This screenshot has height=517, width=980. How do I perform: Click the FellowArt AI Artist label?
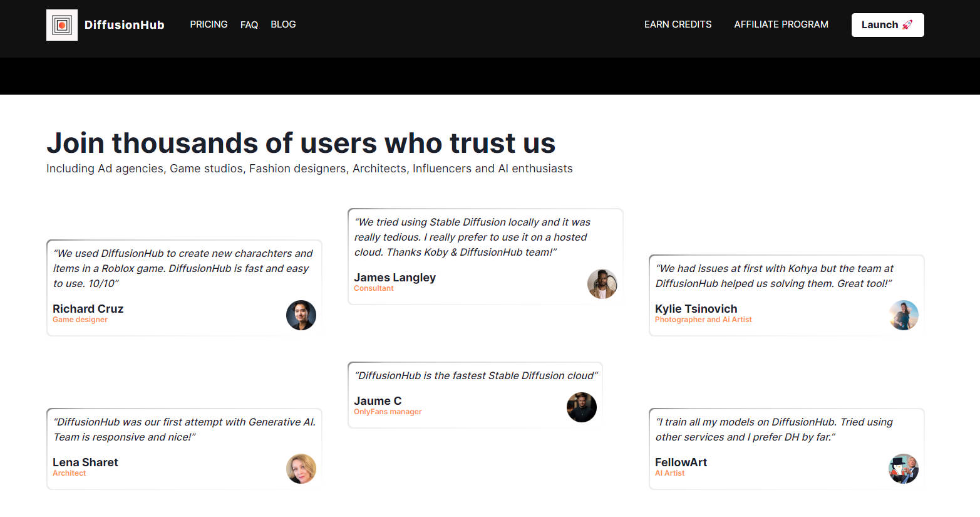point(670,473)
